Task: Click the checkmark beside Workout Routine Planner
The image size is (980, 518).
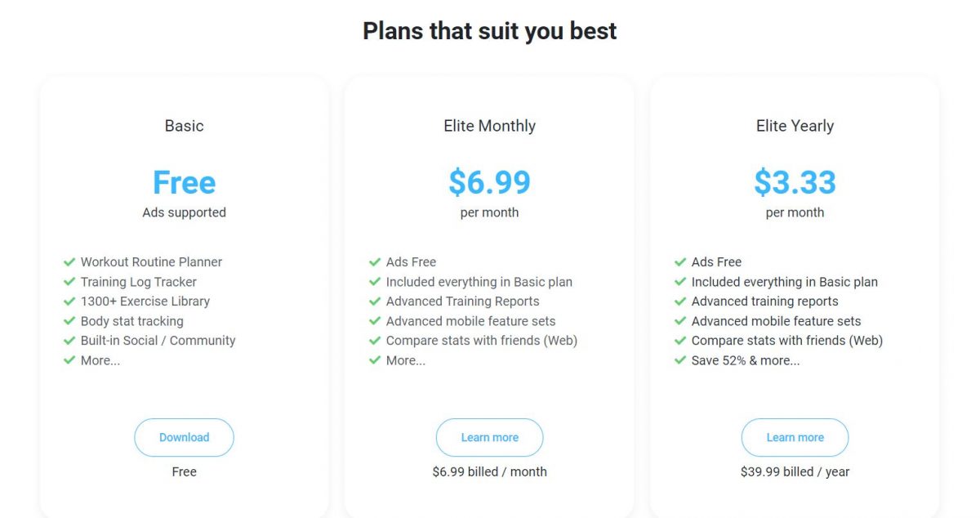Action: (x=69, y=261)
